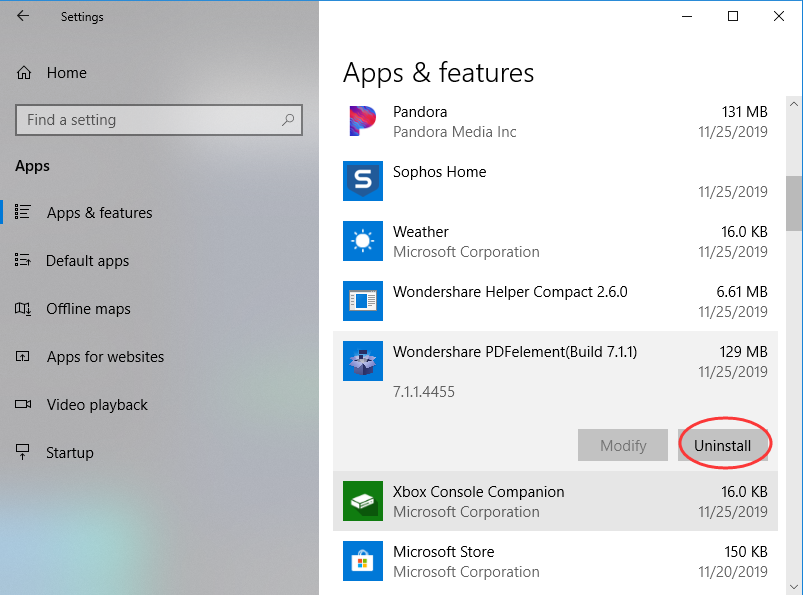The width and height of the screenshot is (803, 595).
Task: Maximize the Settings window
Action: 733,16
